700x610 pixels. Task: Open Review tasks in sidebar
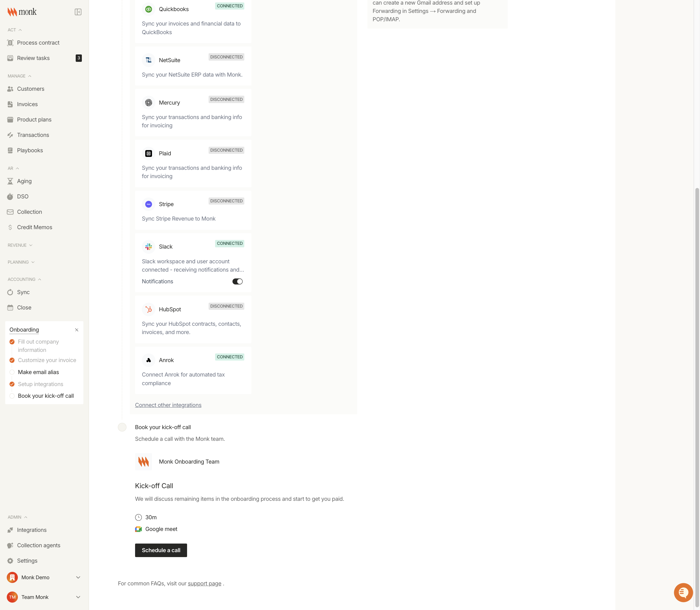coord(33,58)
